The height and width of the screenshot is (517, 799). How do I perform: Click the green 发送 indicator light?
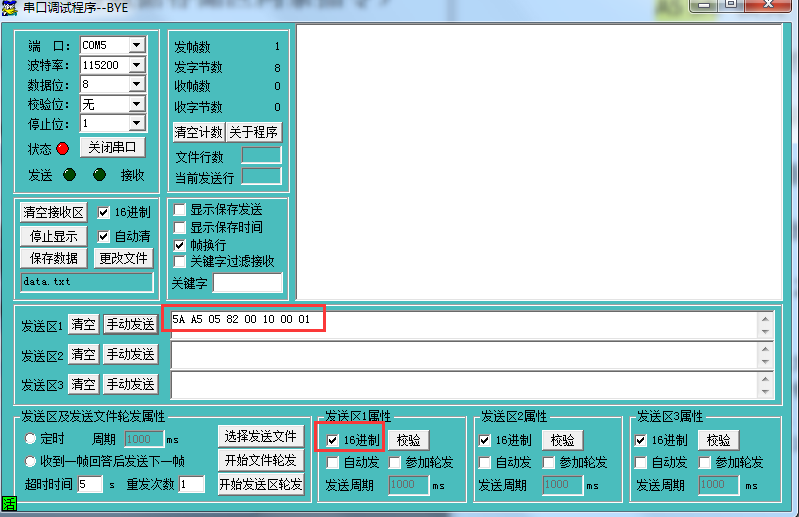69,175
